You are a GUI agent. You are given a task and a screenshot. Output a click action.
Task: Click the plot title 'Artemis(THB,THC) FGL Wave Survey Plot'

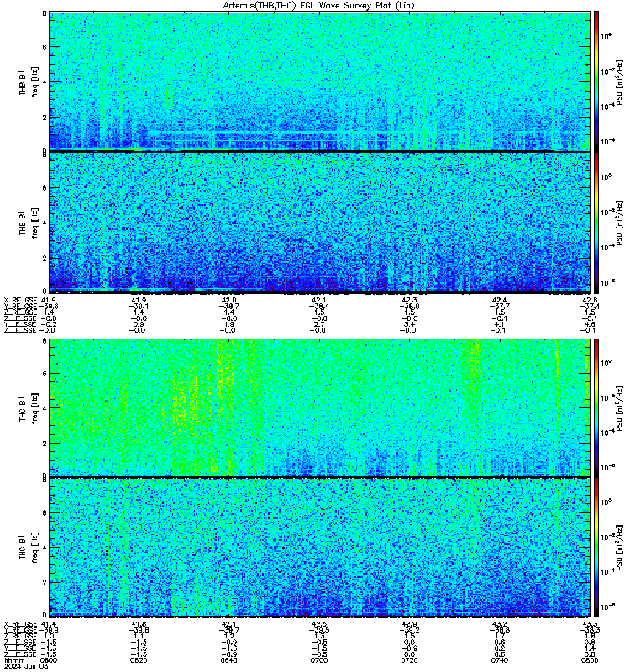coord(318,6)
